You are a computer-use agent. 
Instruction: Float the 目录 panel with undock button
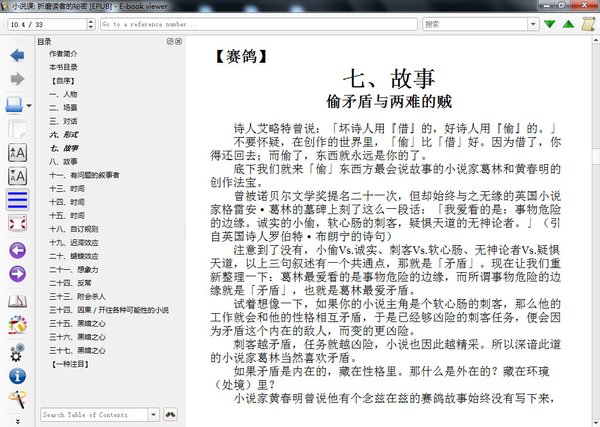[169, 42]
